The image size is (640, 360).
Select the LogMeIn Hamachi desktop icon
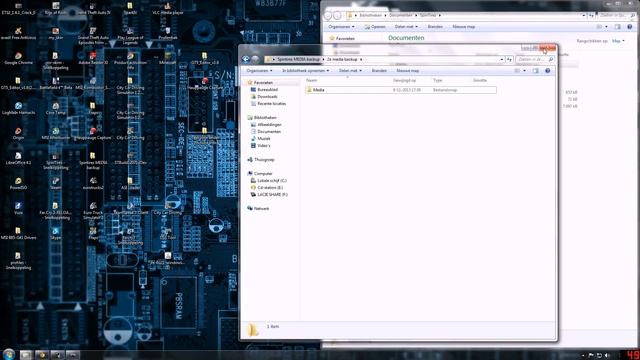coord(18,108)
